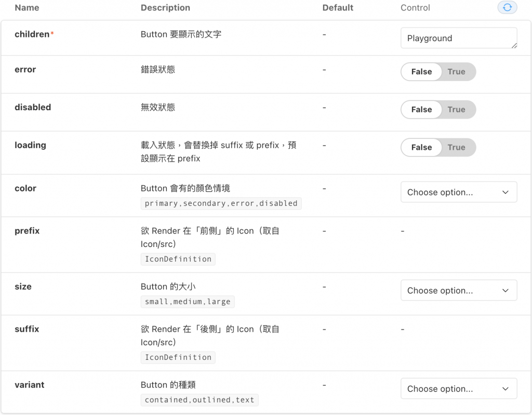Click the IconDefinition tag under prefix

[x=178, y=259]
